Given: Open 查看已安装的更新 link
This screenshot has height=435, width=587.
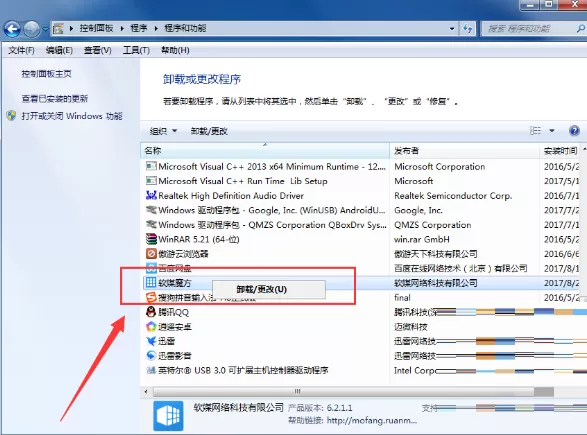Looking at the screenshot, I should click(x=55, y=98).
